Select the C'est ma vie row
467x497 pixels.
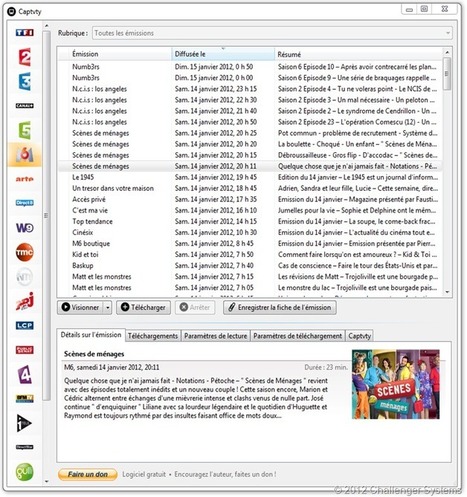coord(250,210)
